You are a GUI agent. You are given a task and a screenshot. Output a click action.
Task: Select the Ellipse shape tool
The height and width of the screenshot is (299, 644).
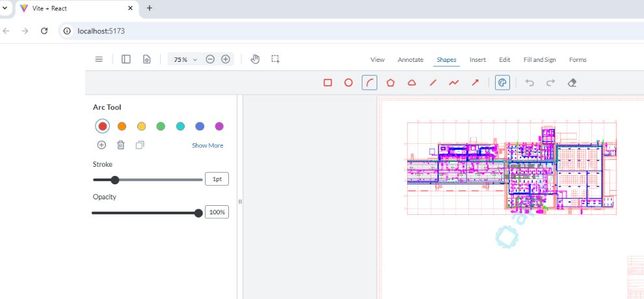348,83
